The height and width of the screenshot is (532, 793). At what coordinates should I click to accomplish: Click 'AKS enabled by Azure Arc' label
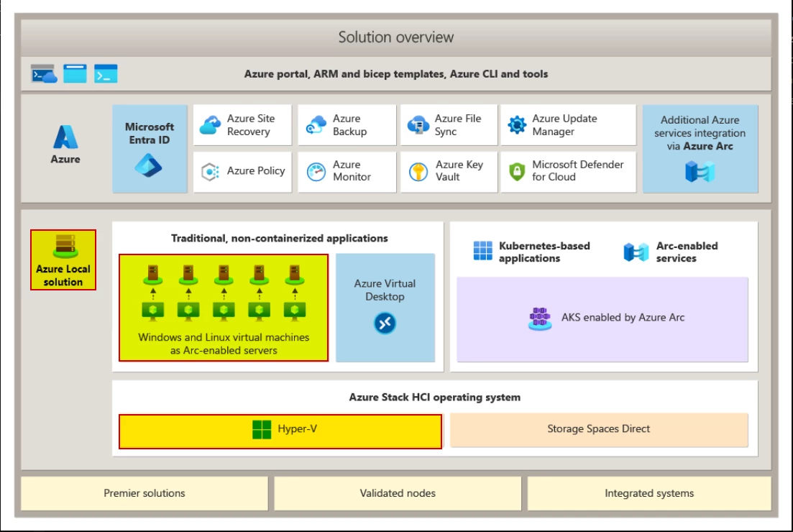tap(623, 318)
